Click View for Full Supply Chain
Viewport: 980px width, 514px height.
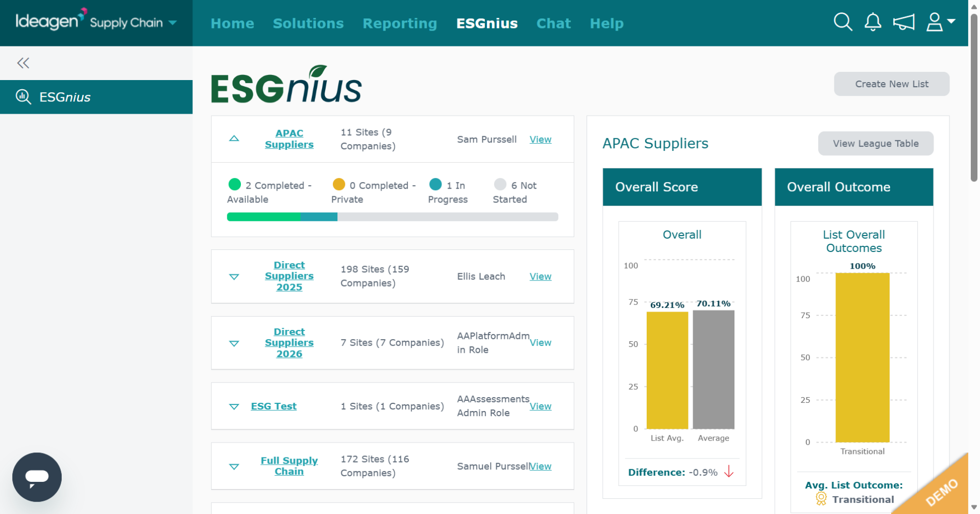tap(540, 466)
